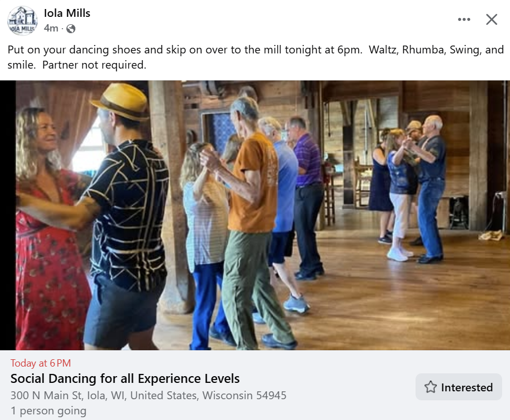This screenshot has width=510, height=420.
Task: Click the Iola Mills page name
Action: pyautogui.click(x=67, y=13)
